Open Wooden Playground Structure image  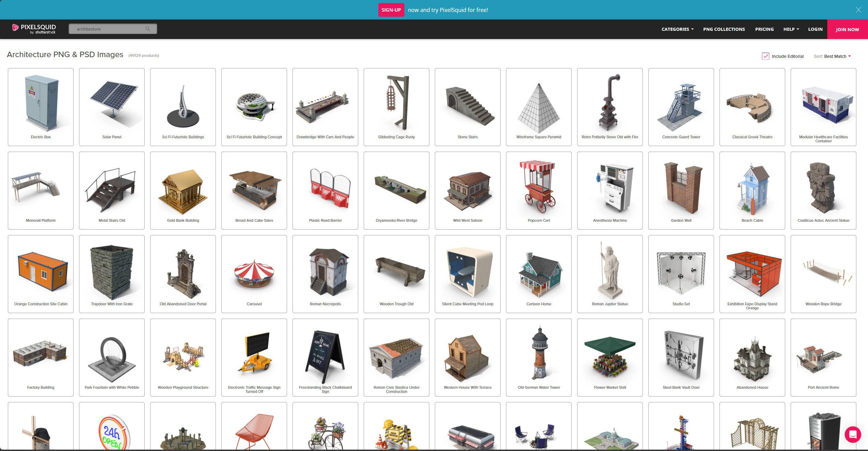point(183,357)
